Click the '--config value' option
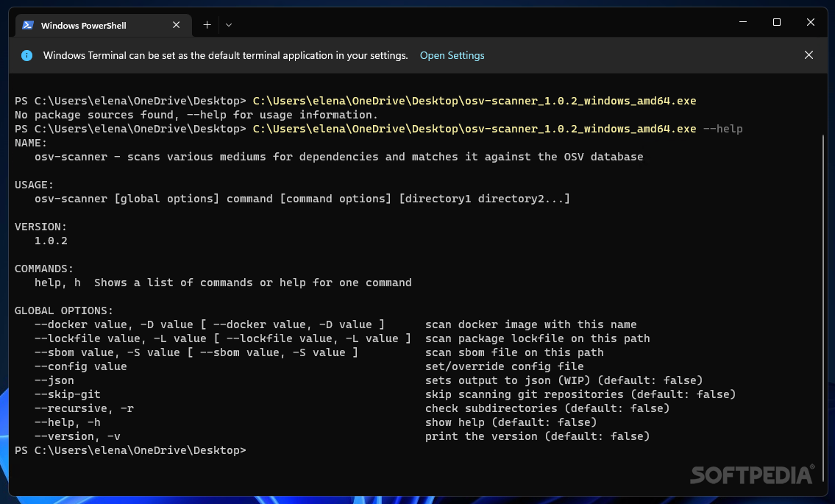Viewport: 835px width, 504px height. (80, 366)
